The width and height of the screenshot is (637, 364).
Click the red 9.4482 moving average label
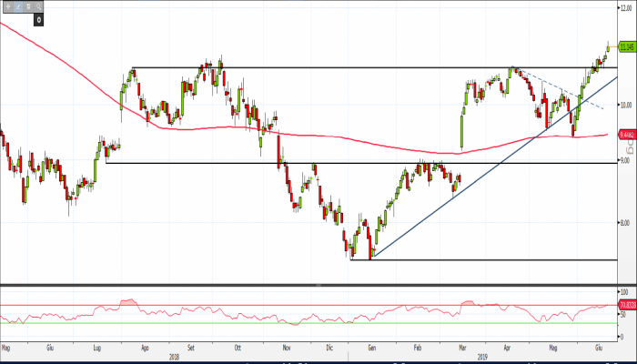[x=626, y=135]
